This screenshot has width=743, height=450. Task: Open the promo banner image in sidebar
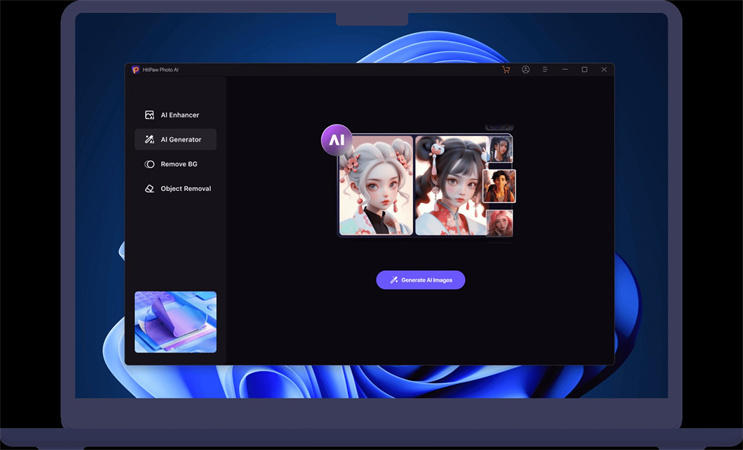pyautogui.click(x=175, y=321)
